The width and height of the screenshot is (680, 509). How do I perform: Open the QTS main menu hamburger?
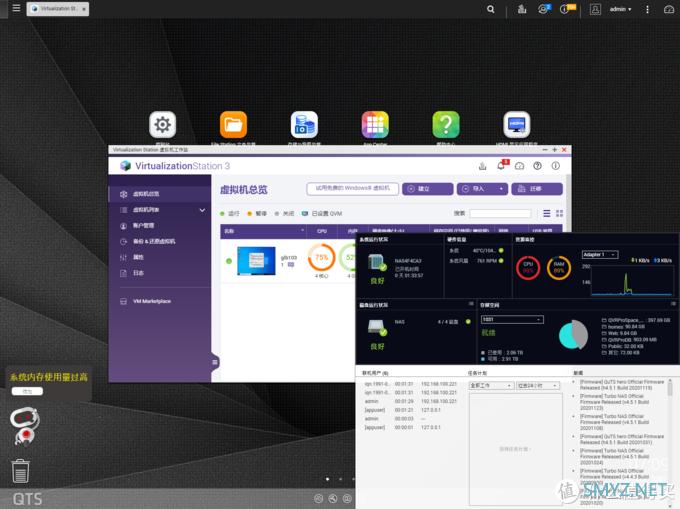(15, 9)
